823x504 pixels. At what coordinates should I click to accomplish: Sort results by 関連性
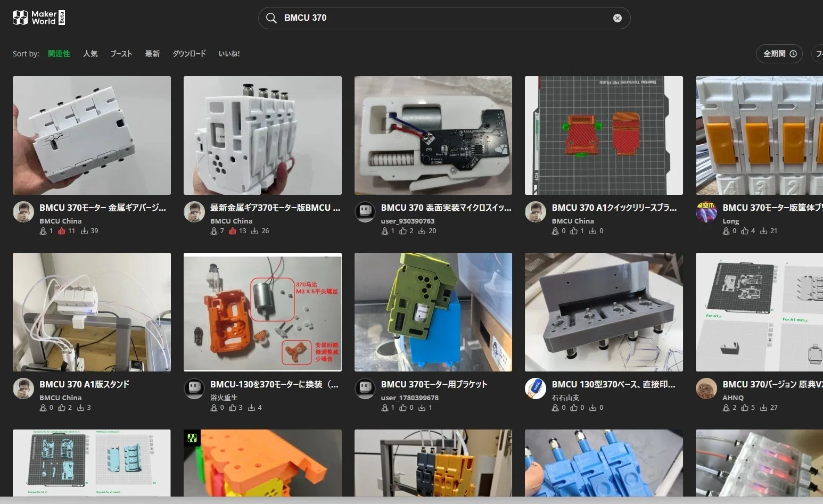(x=59, y=54)
